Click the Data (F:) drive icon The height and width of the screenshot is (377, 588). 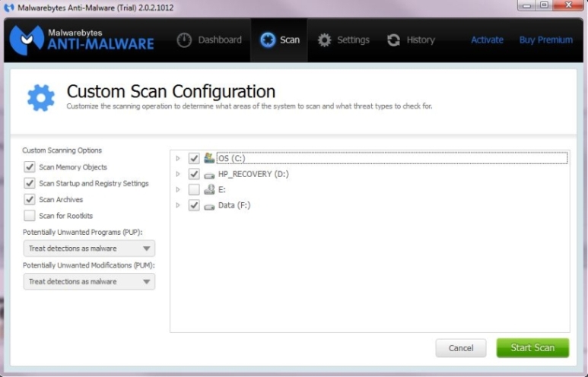pyautogui.click(x=209, y=206)
